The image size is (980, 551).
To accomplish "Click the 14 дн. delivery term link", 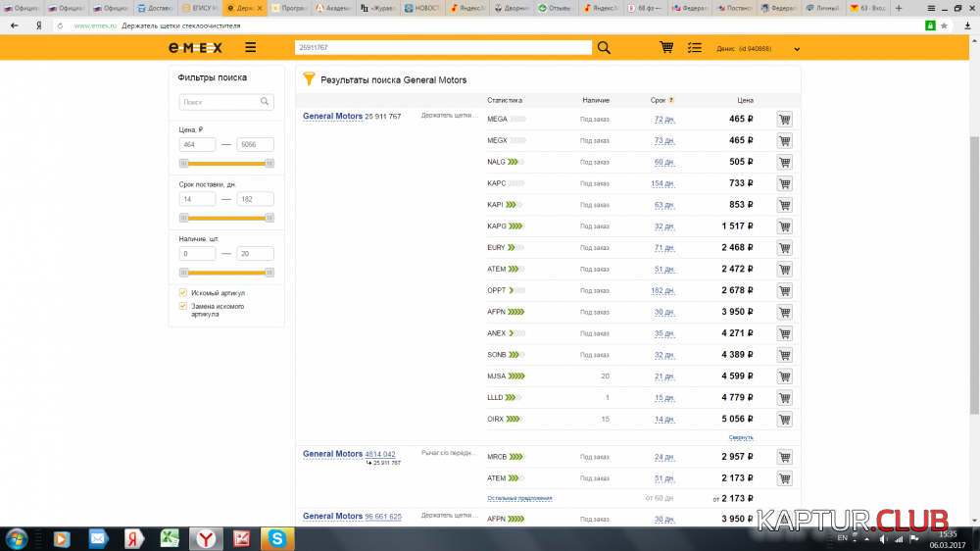I will tap(663, 419).
